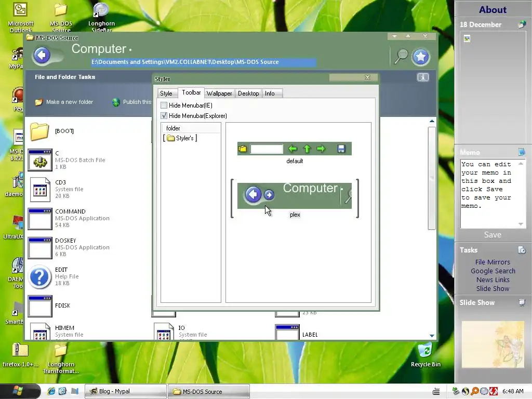Click the Favorites star button in Explorer
The image size is (532, 399).
(x=421, y=57)
